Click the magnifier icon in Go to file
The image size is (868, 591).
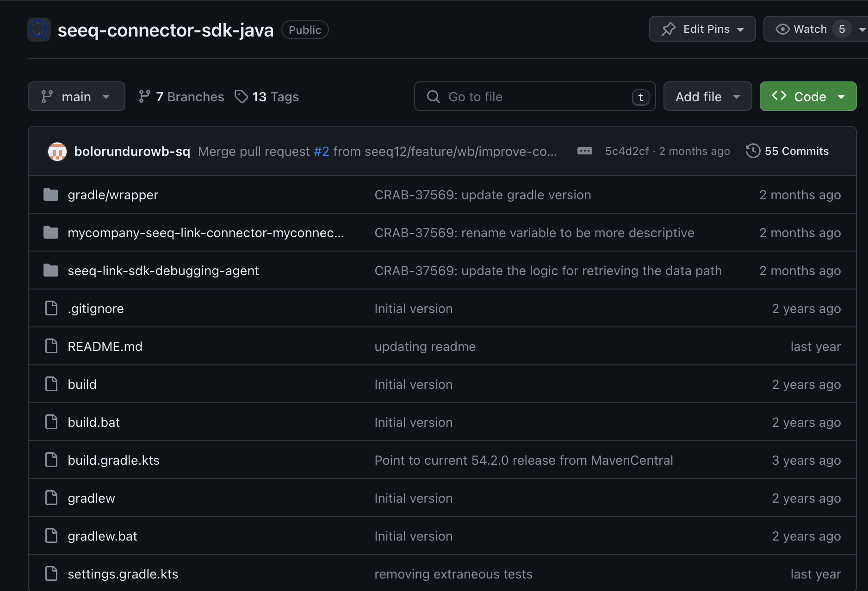coord(434,96)
